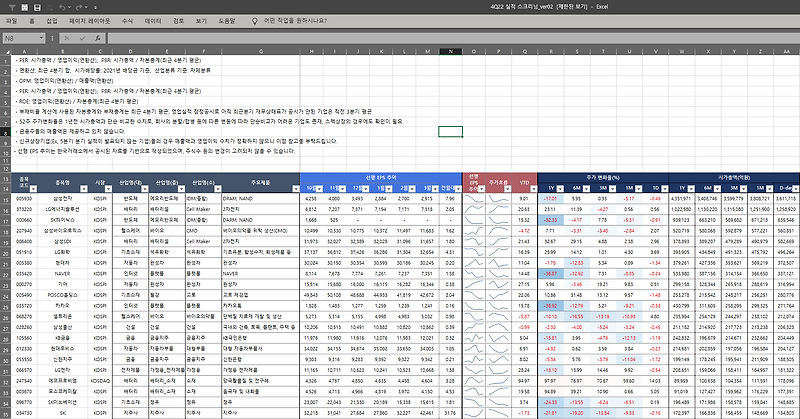Click the lightbulb Tell Me icon

click(255, 21)
